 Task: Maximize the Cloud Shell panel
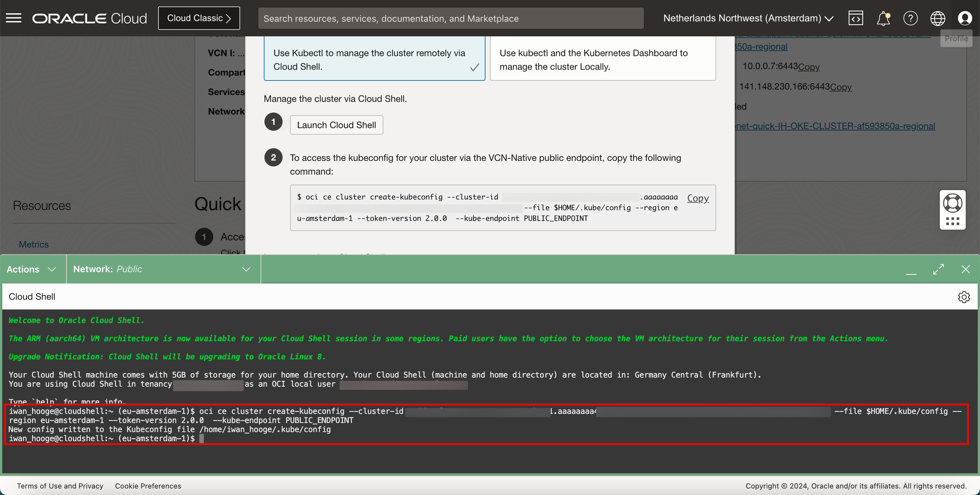click(x=938, y=269)
